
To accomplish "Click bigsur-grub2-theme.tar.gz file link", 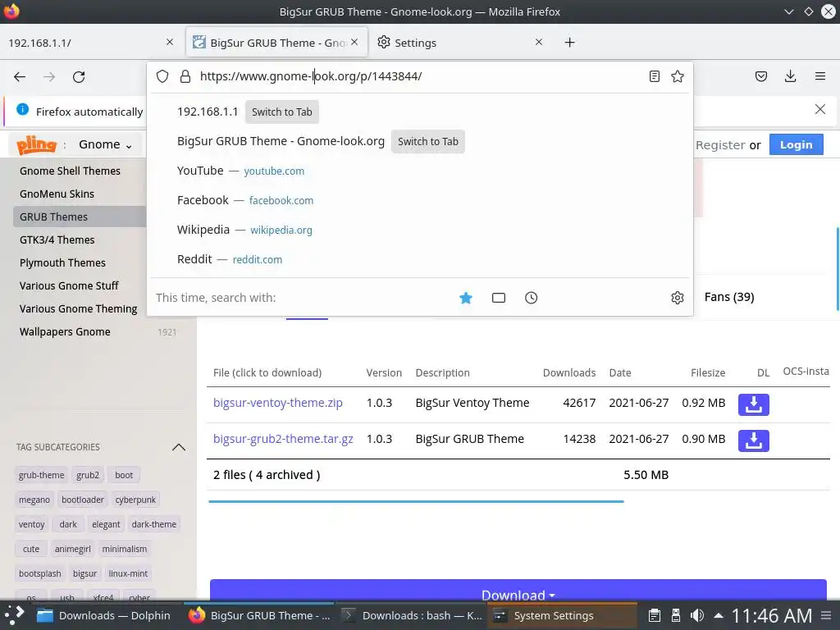I will [x=283, y=439].
